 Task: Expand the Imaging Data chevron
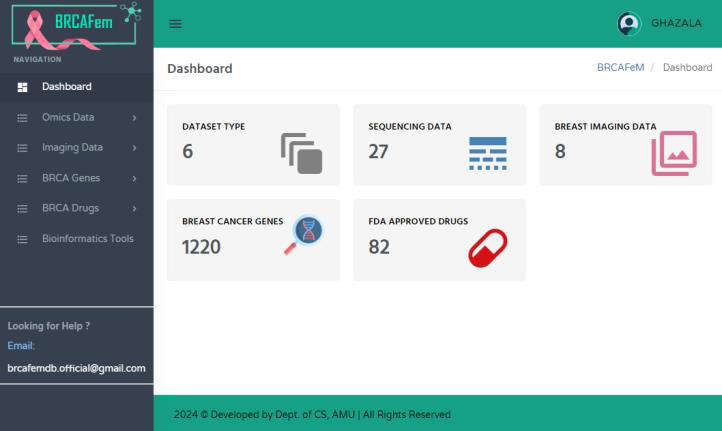pyautogui.click(x=134, y=148)
